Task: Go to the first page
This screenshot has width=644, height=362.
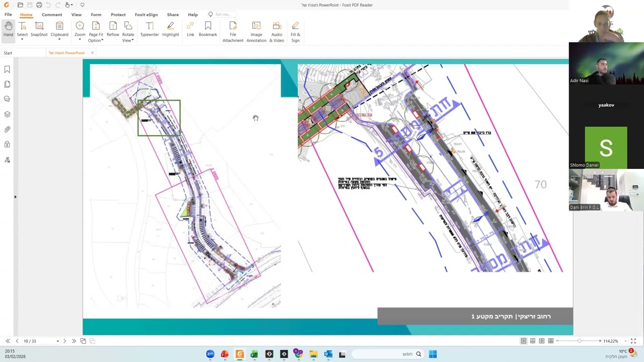Action: 8,341
